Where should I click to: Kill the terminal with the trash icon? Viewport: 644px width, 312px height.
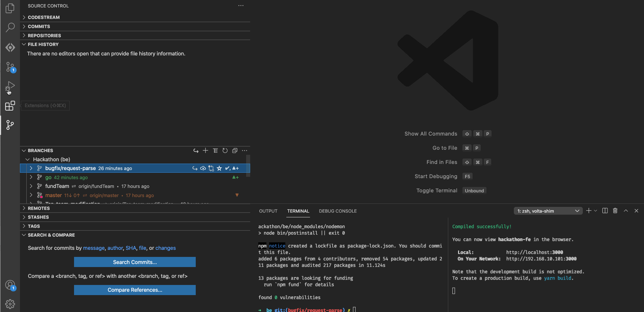[615, 211]
